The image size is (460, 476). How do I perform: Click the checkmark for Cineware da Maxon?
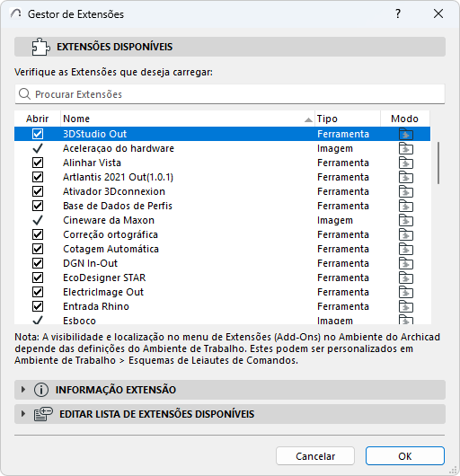38,220
